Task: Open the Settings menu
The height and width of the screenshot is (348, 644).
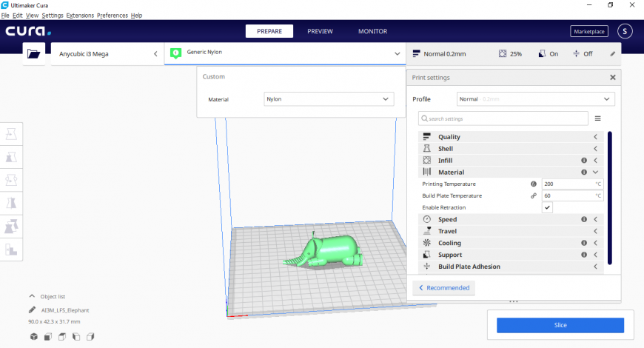Action: pos(53,16)
